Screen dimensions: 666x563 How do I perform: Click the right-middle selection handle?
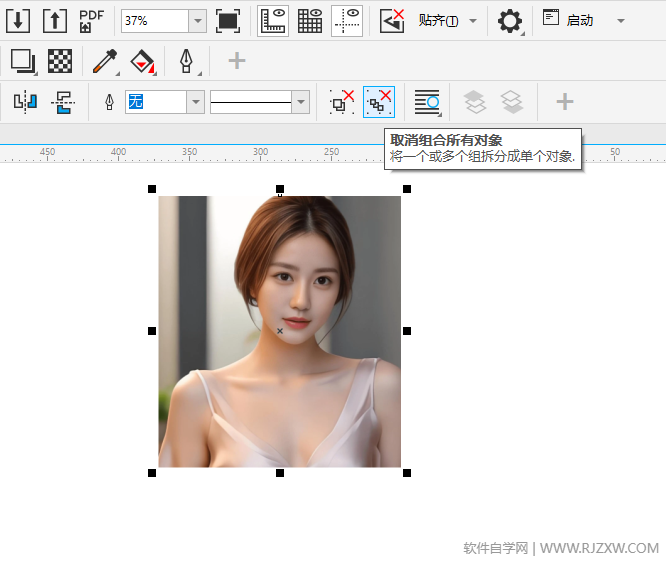[407, 331]
